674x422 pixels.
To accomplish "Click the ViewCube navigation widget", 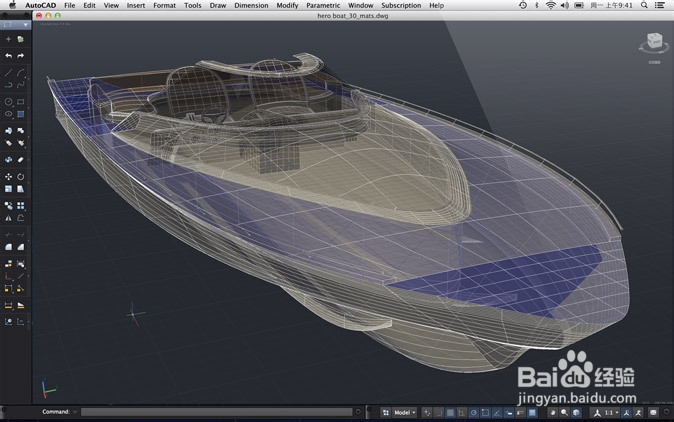I will [654, 42].
